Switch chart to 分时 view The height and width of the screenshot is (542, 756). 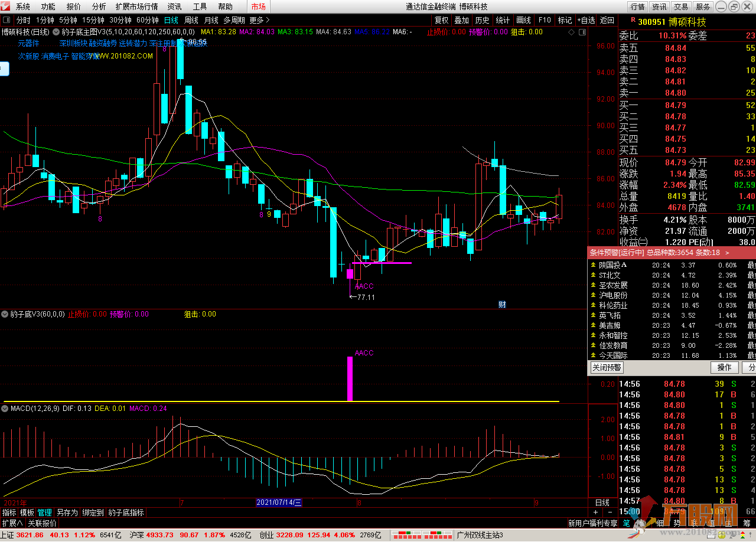point(23,20)
